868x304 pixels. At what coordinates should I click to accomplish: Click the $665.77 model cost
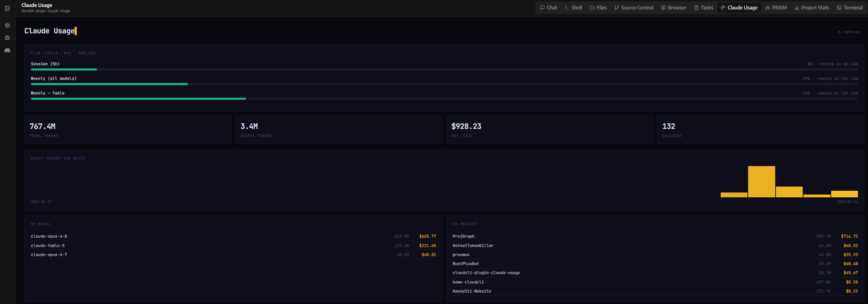point(427,236)
